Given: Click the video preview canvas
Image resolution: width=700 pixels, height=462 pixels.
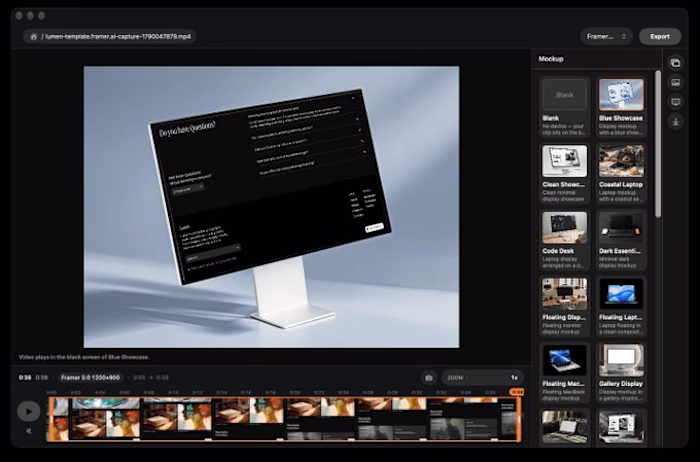Looking at the screenshot, I should [x=271, y=207].
